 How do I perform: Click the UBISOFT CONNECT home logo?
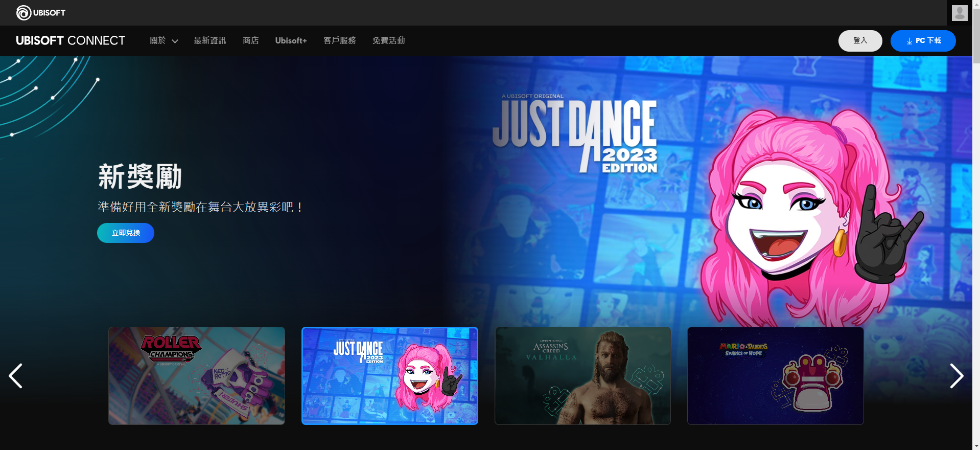[x=71, y=40]
